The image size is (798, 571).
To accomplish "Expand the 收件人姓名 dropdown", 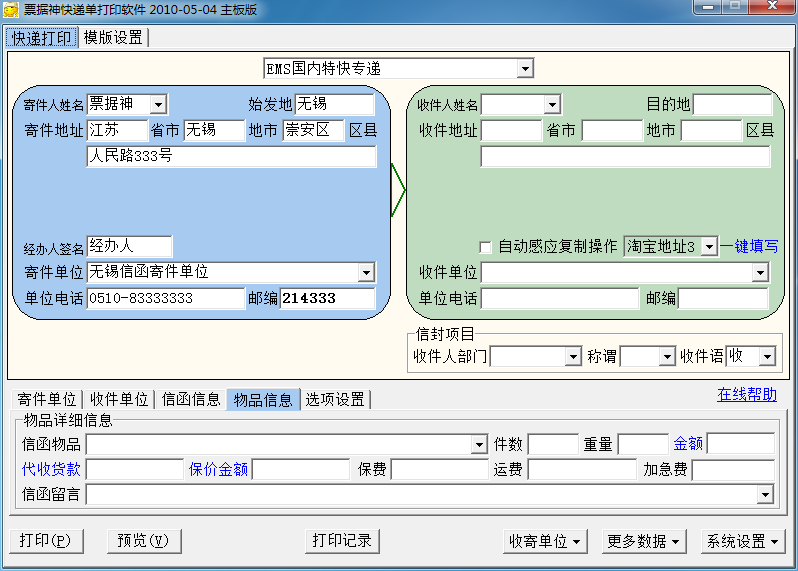I will pos(552,105).
